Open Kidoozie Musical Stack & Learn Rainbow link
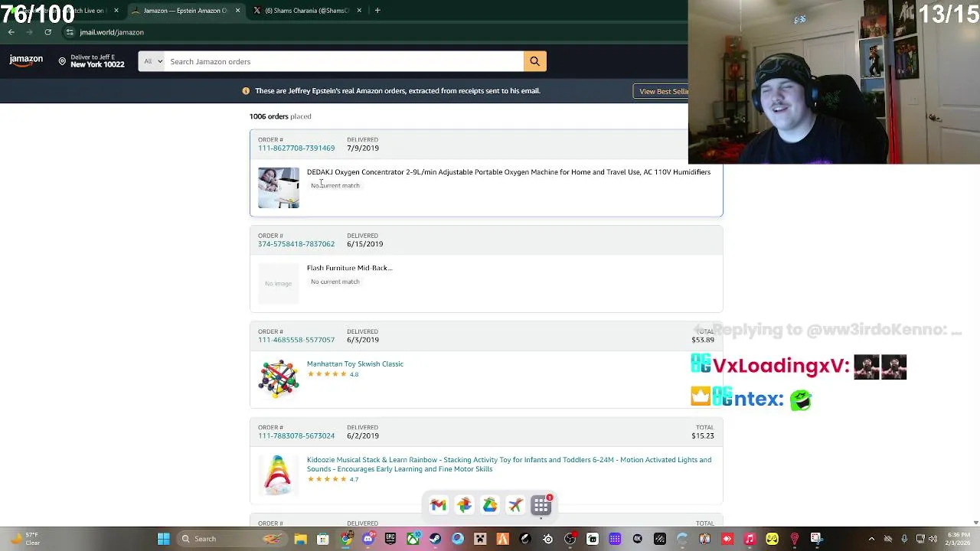 (509, 465)
